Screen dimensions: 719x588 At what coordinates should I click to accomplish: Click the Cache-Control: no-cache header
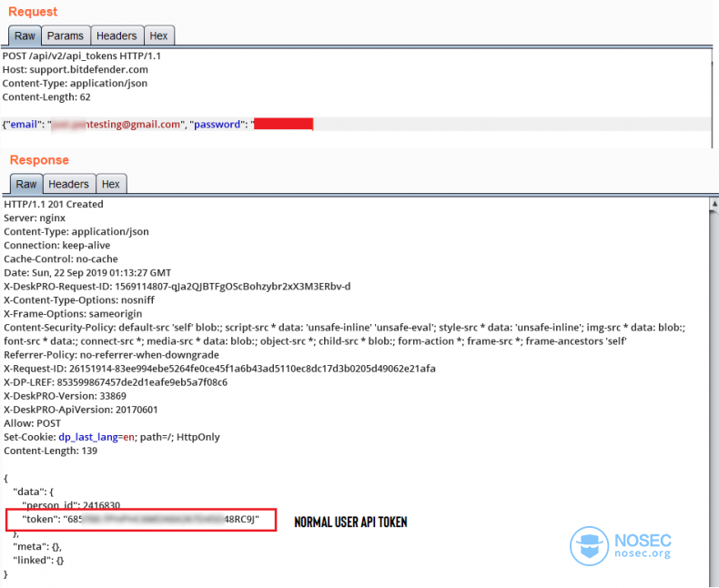click(61, 259)
